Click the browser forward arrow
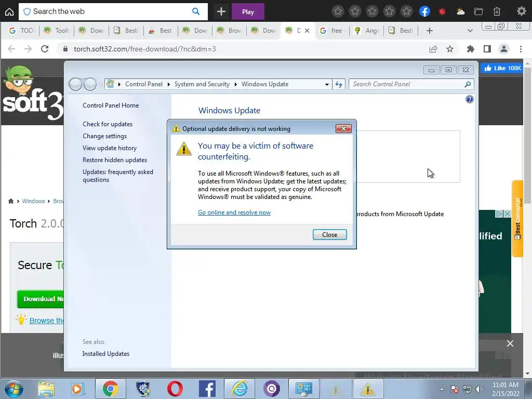 coord(28,49)
